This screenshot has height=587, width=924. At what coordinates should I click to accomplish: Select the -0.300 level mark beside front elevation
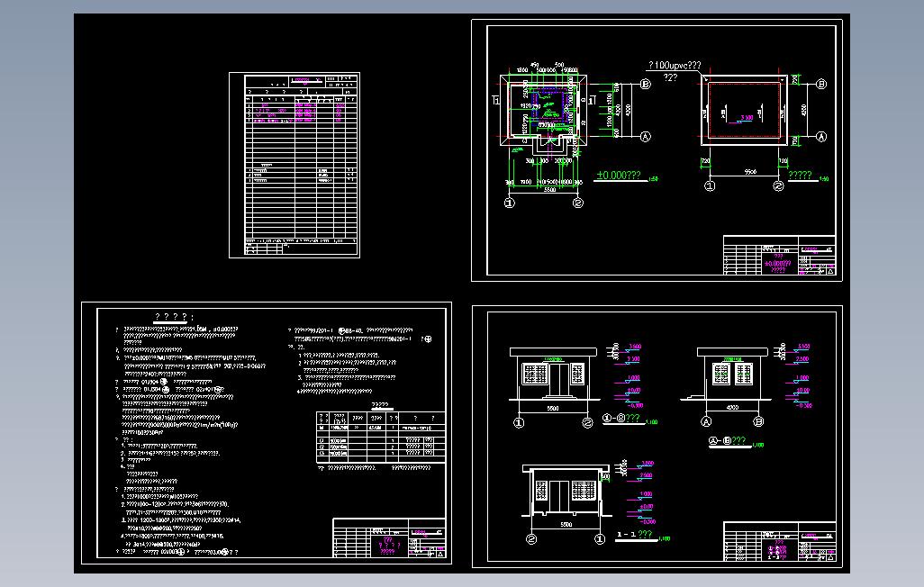coord(634,405)
